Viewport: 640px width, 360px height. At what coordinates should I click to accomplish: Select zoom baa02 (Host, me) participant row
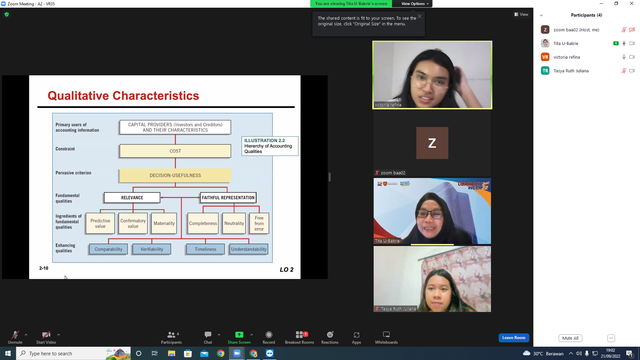pos(587,30)
